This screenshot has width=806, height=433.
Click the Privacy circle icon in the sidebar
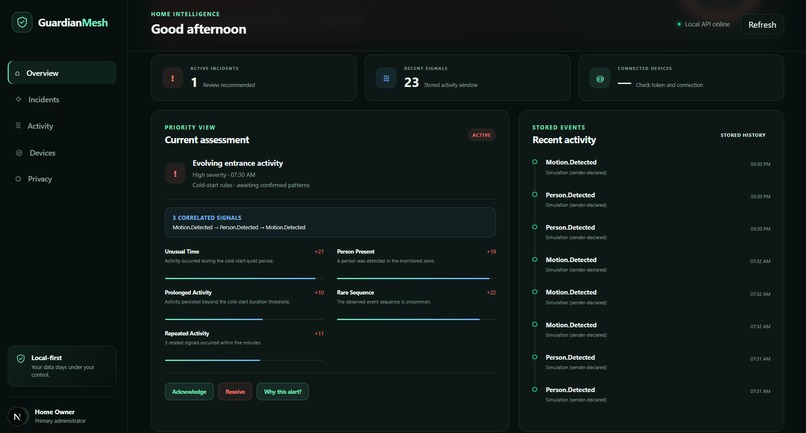pos(19,179)
